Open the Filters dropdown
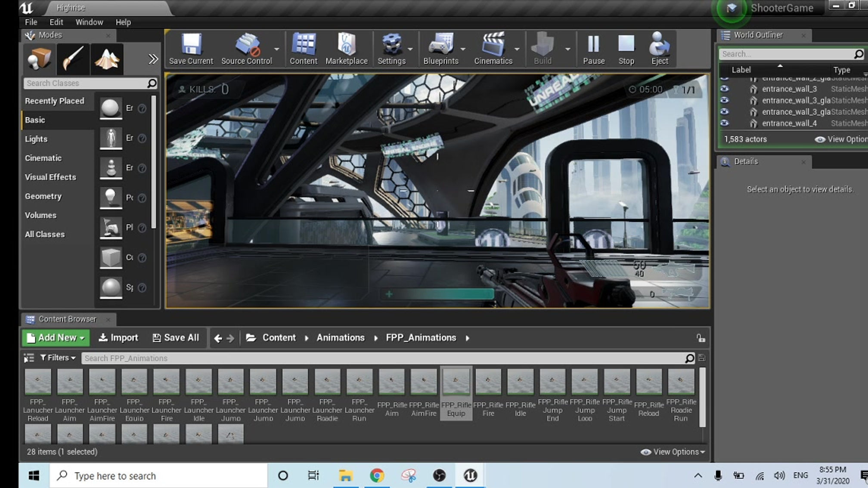868x488 pixels. coord(58,358)
